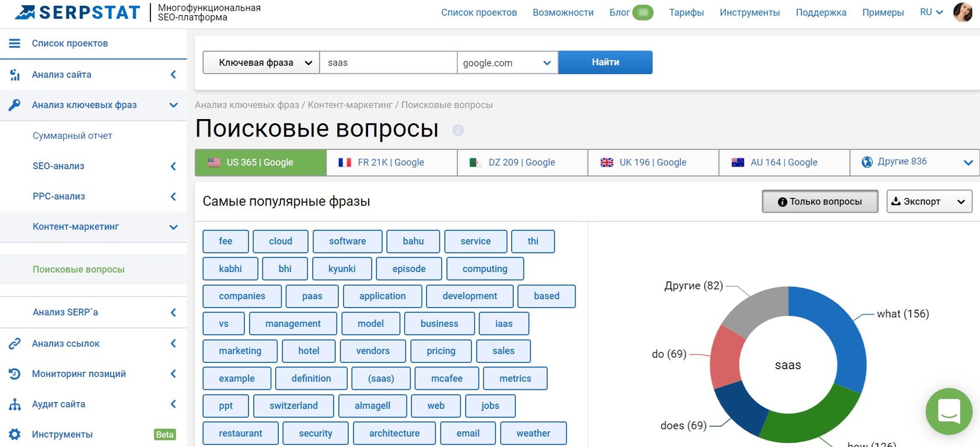Select the 'pricing' phrase tag
The image size is (980, 447).
pyautogui.click(x=441, y=351)
